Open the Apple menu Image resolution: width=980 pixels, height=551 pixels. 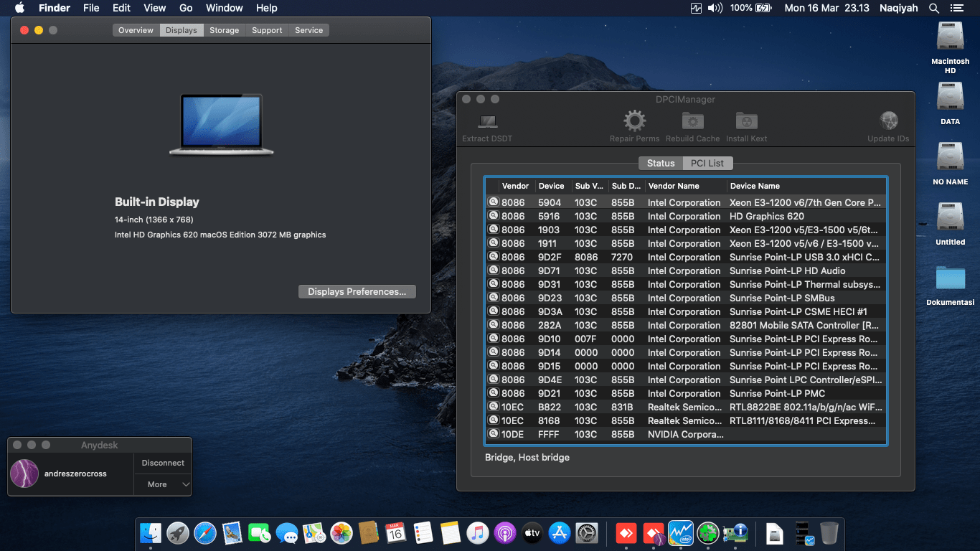pos(19,8)
